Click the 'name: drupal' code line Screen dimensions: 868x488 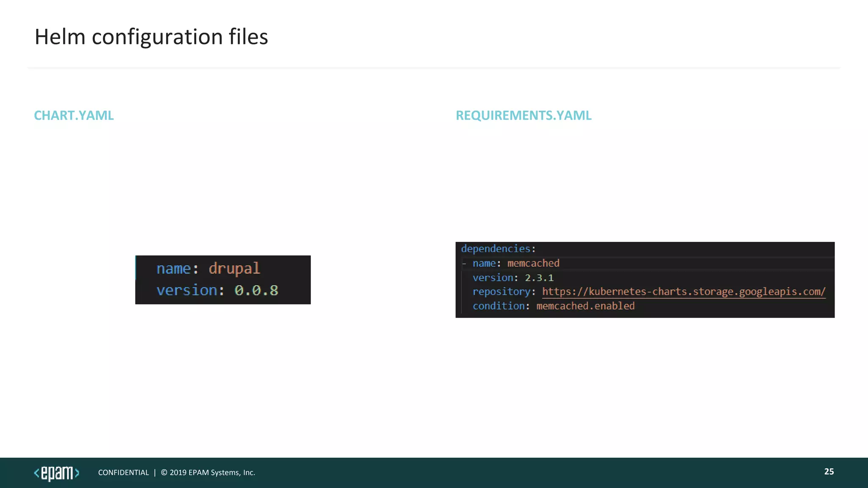point(208,269)
